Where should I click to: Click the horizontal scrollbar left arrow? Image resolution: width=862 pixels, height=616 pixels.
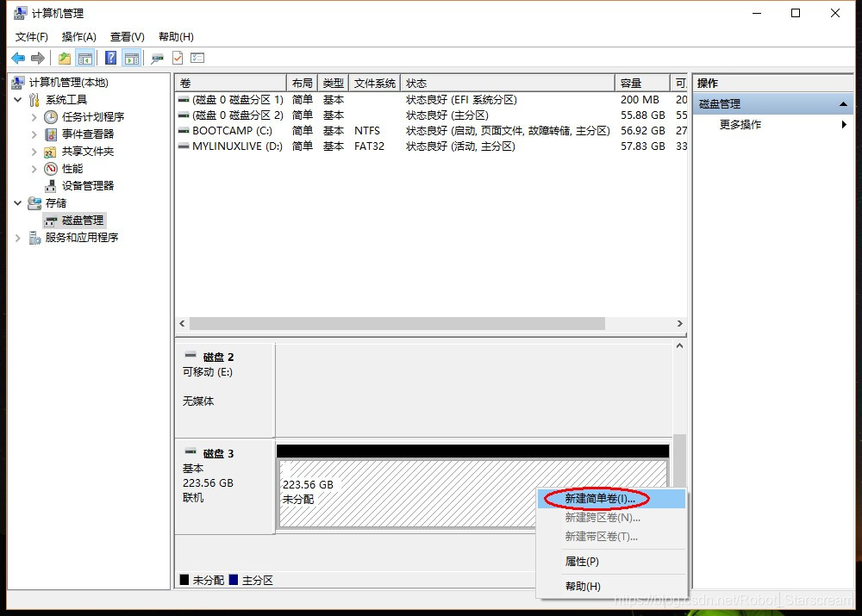click(182, 324)
